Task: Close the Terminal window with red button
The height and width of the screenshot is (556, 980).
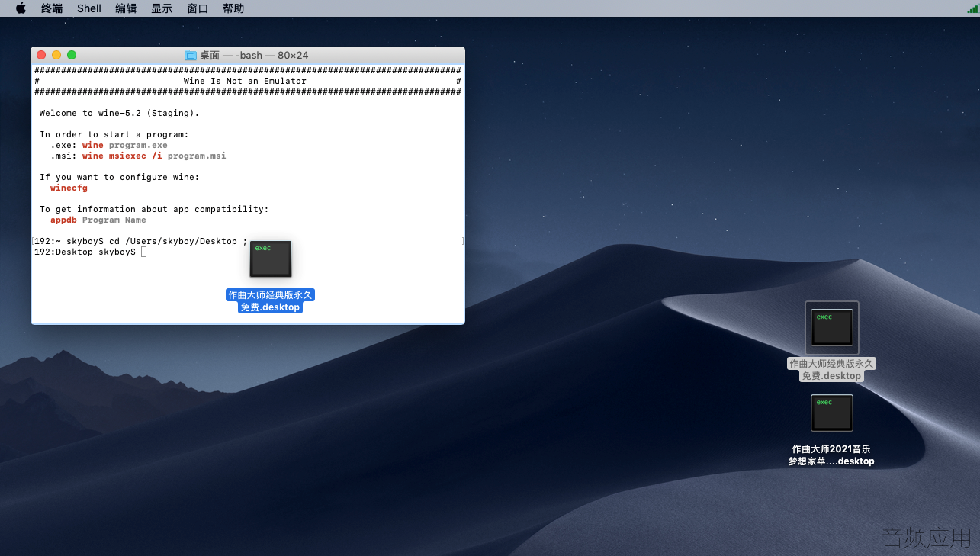Action: coord(42,55)
